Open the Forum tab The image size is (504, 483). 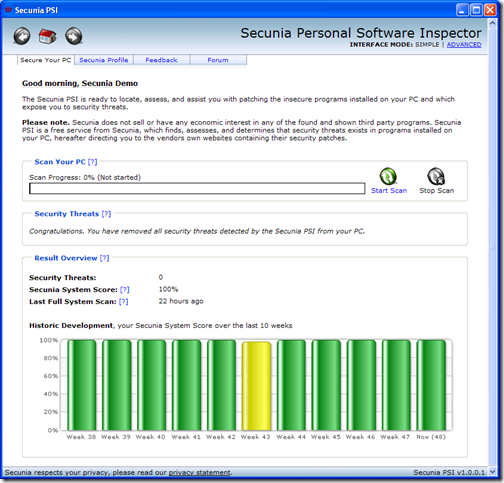(x=218, y=60)
